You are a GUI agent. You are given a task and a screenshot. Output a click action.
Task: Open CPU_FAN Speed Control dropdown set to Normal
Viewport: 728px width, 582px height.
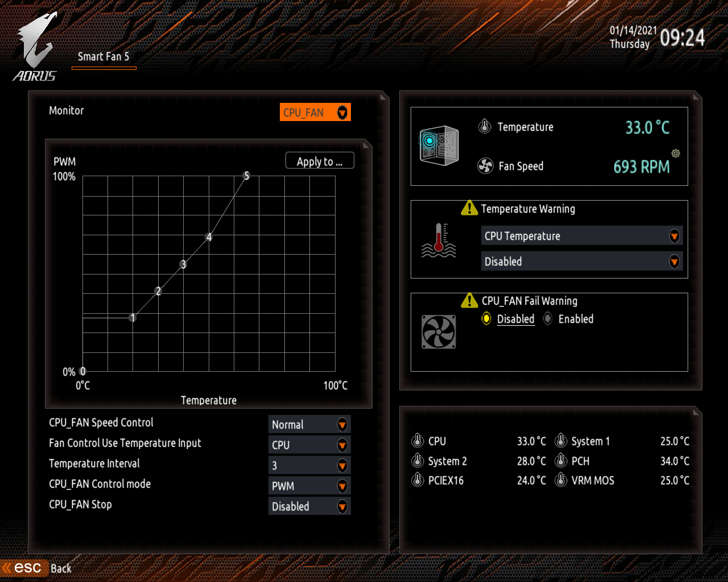309,425
